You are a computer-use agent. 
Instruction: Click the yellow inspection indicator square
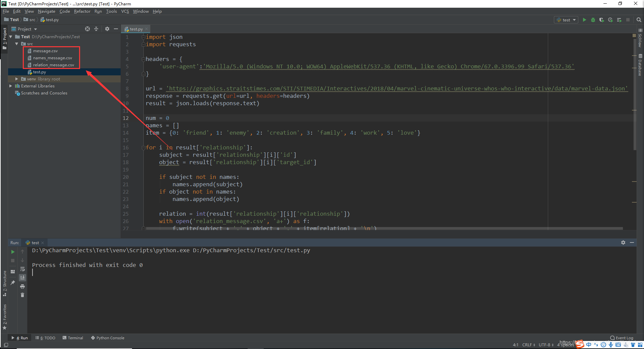pyautogui.click(x=634, y=35)
